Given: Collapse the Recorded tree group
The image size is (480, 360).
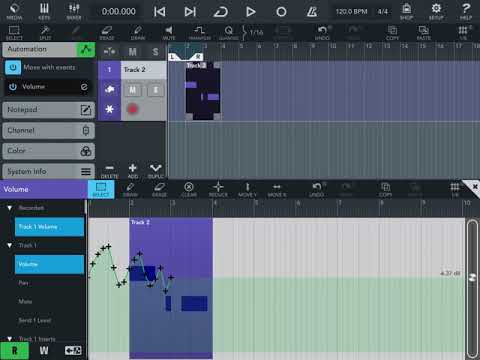Looking at the screenshot, I should (10, 208).
